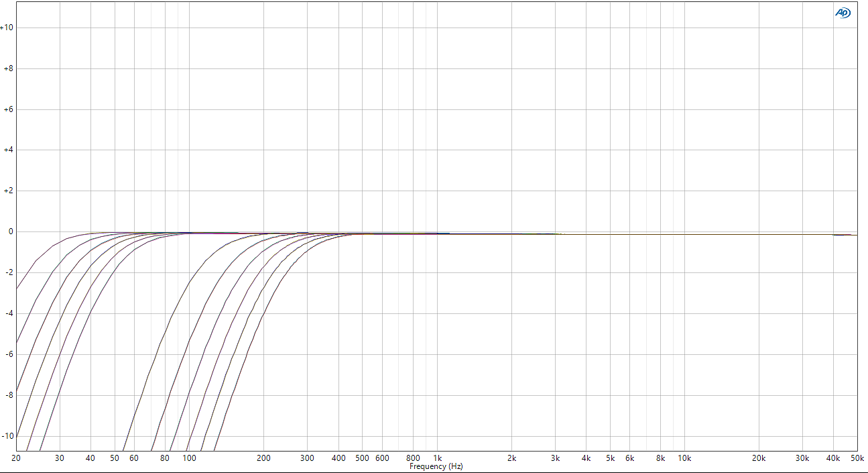Click the 20k frequency axis label
Image resolution: width=868 pixels, height=473 pixels.
[759, 458]
